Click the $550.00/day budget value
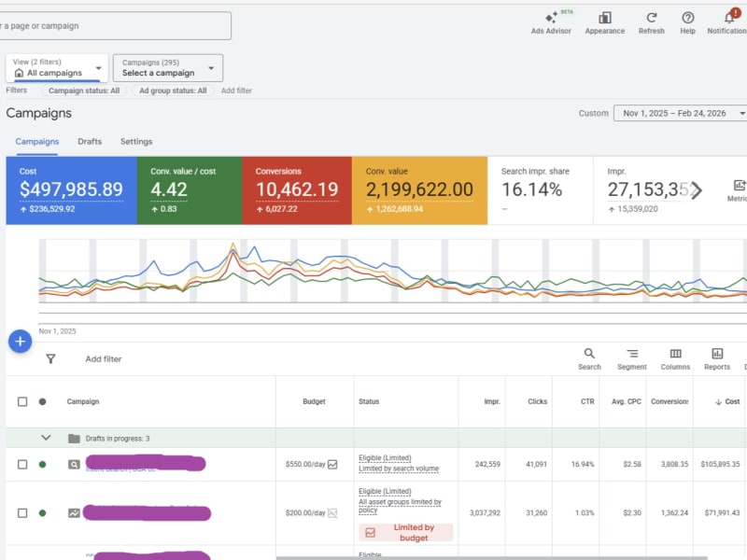Viewport: 747px width, 560px height. [305, 464]
